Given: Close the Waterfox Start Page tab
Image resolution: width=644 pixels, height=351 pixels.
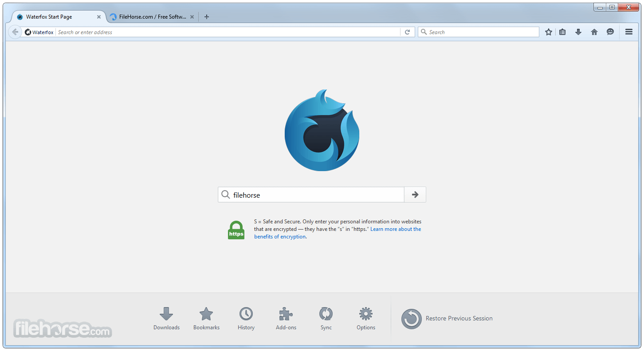Looking at the screenshot, I should pyautogui.click(x=99, y=17).
